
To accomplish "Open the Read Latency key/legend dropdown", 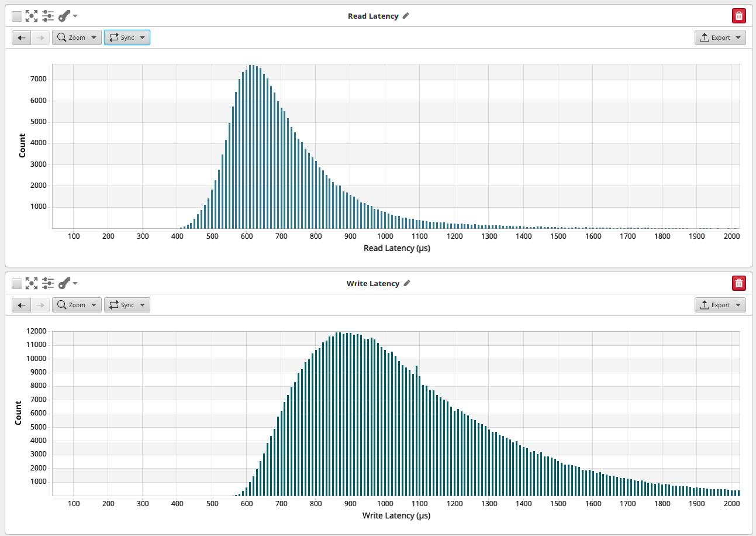I will (x=68, y=16).
